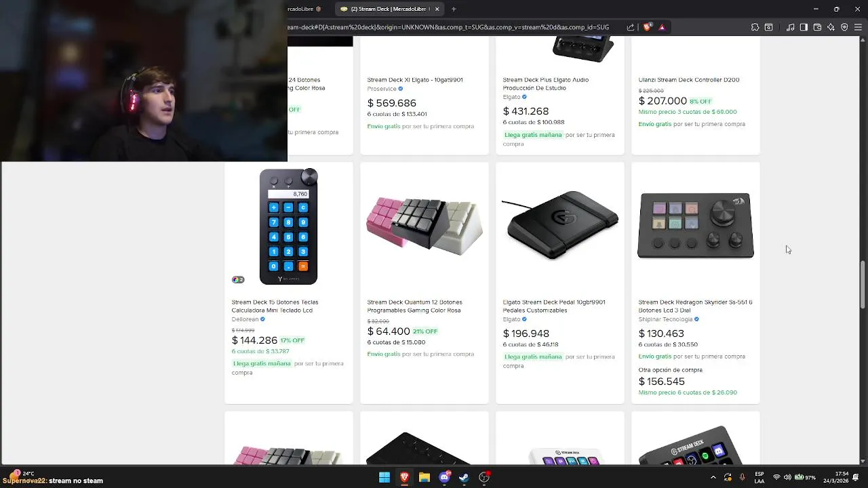The height and width of the screenshot is (488, 868).
Task: Open Brave hamburger menu
Action: pyautogui.click(x=858, y=27)
